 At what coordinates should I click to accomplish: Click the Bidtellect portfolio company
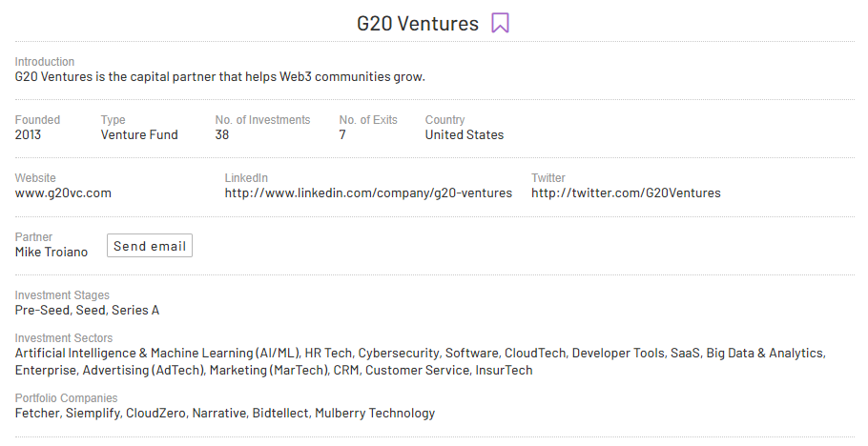tap(281, 413)
